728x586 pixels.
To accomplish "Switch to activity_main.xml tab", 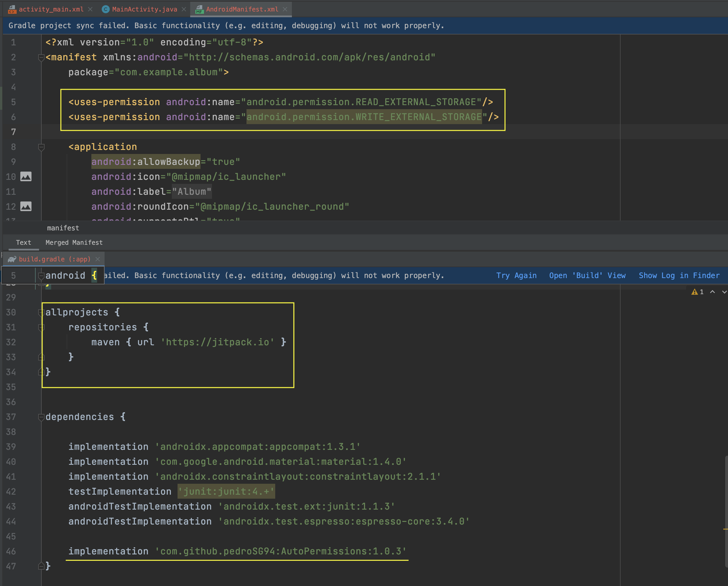I will pos(51,9).
